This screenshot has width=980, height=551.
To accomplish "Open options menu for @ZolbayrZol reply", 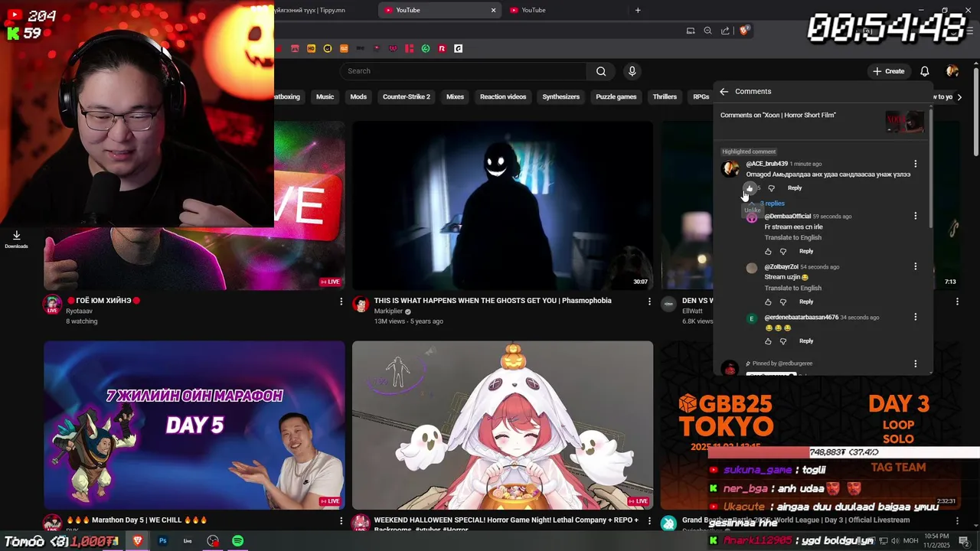I will coord(915,267).
